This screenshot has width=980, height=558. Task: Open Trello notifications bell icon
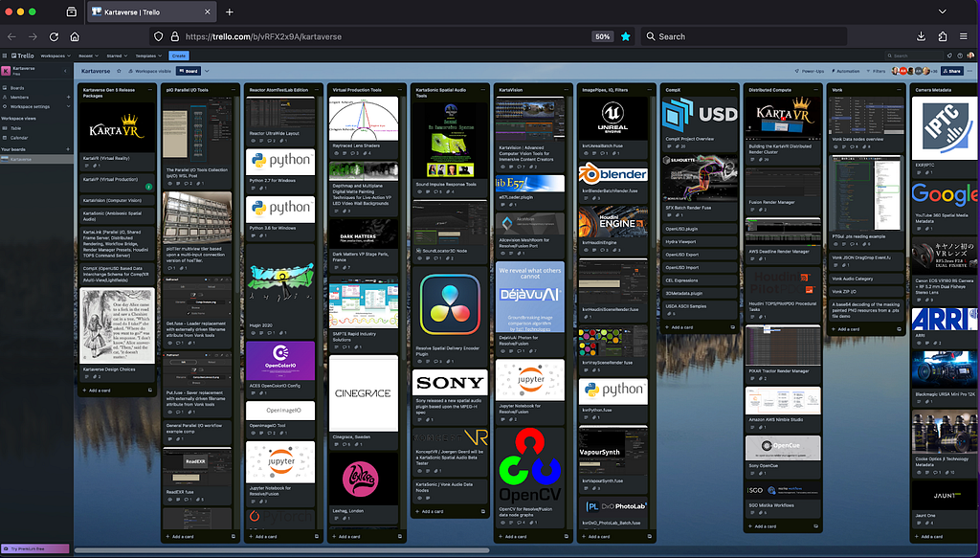949,56
